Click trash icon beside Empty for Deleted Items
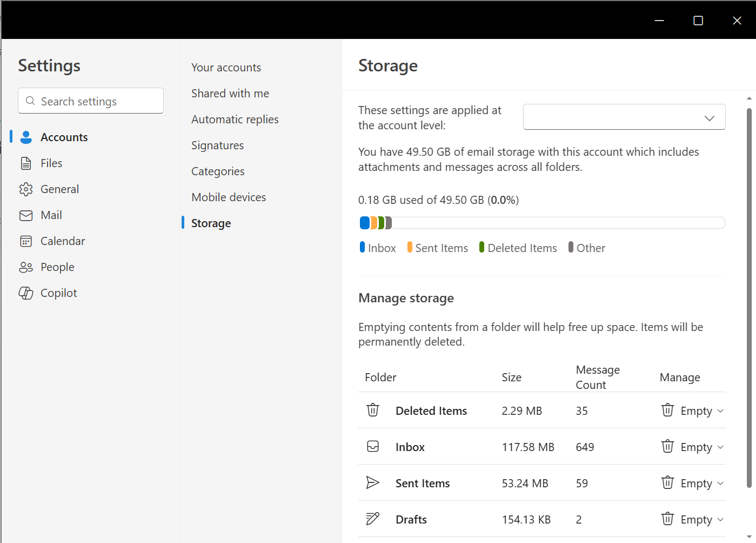 tap(668, 410)
